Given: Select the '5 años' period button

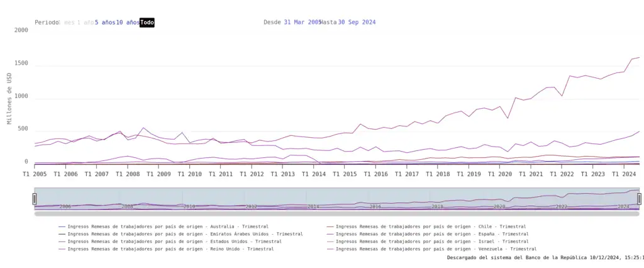Looking at the screenshot, I should click(105, 22).
